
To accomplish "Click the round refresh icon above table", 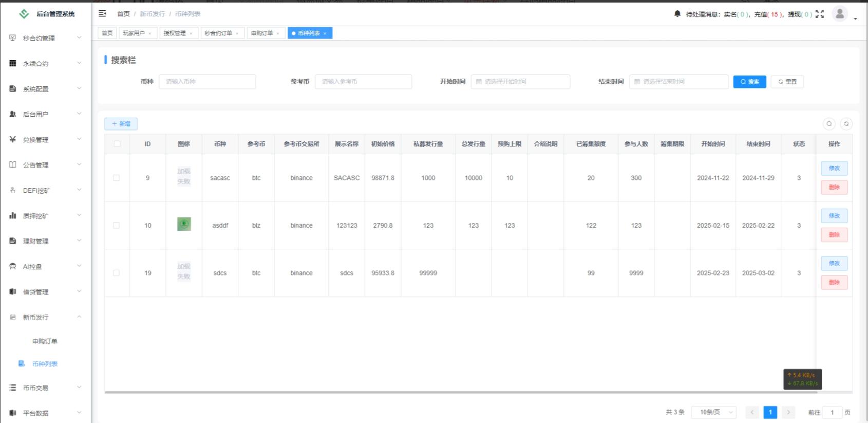I will (x=846, y=124).
